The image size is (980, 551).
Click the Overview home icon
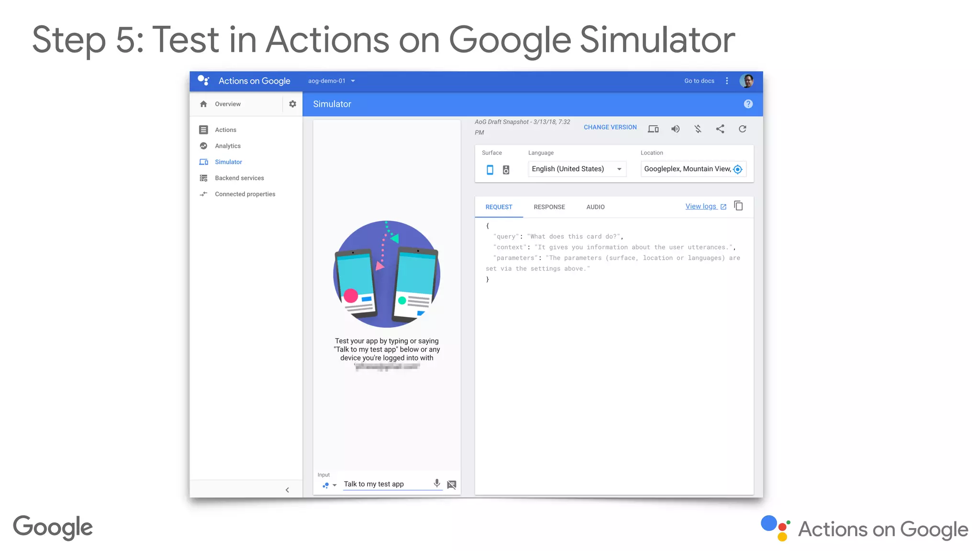[203, 104]
